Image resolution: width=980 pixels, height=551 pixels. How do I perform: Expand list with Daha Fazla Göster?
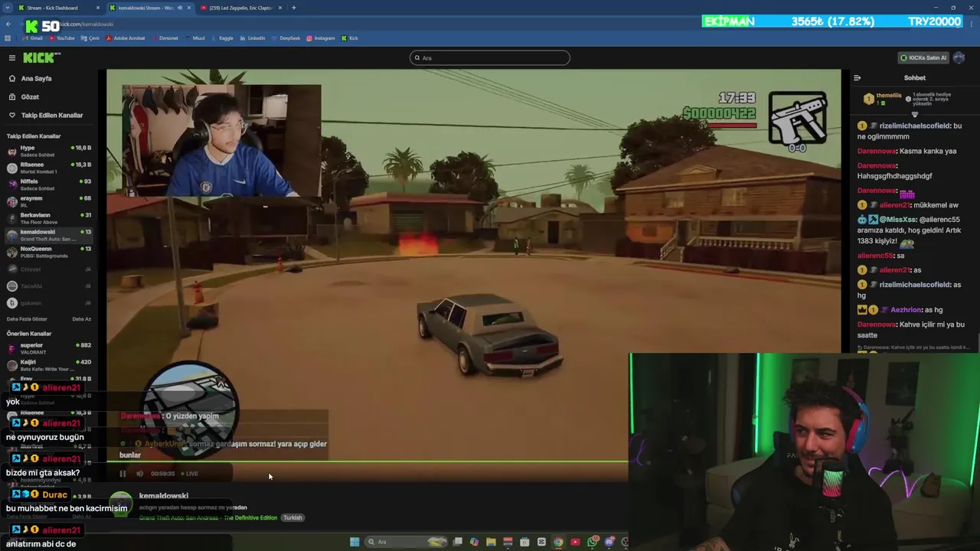(27, 319)
